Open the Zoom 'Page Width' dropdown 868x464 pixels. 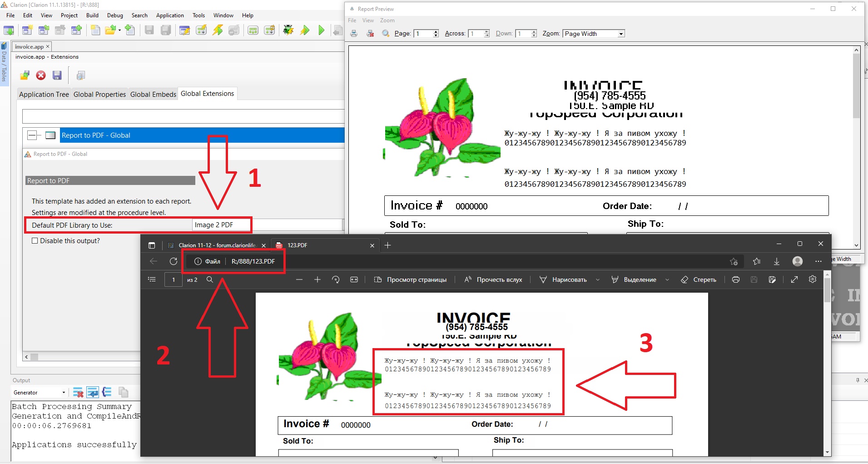(x=620, y=34)
